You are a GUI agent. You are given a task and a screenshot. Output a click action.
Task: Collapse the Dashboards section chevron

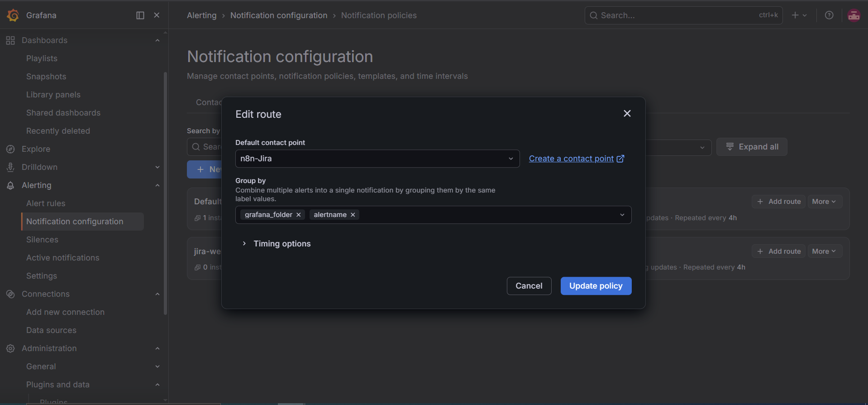[157, 40]
